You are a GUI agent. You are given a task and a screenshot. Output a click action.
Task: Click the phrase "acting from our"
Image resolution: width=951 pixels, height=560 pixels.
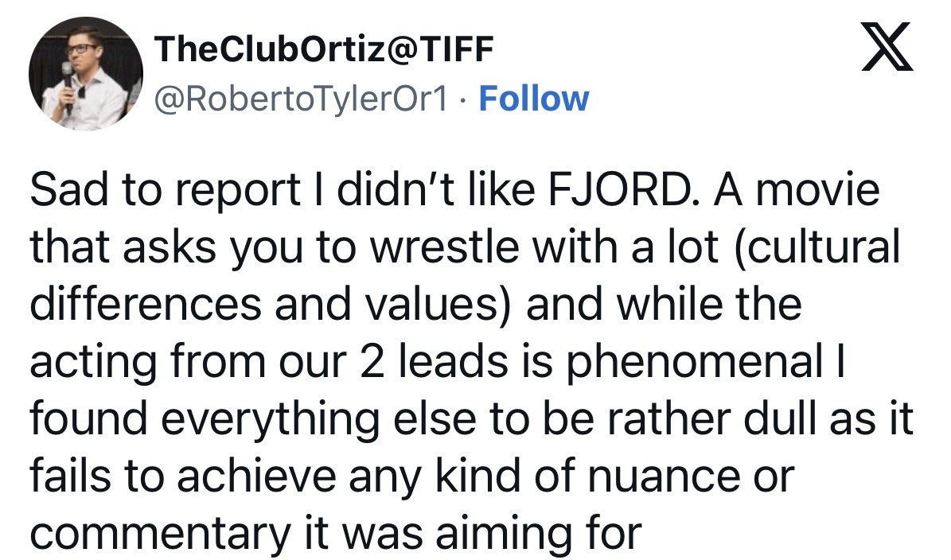[x=188, y=363]
